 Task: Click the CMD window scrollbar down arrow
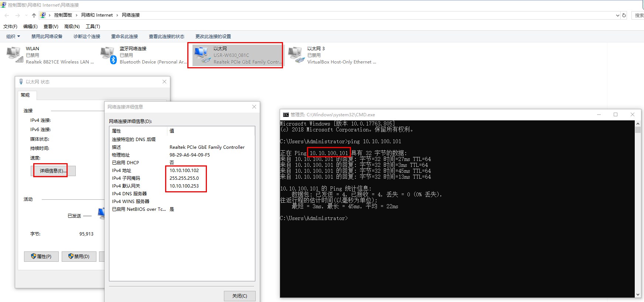638,294
